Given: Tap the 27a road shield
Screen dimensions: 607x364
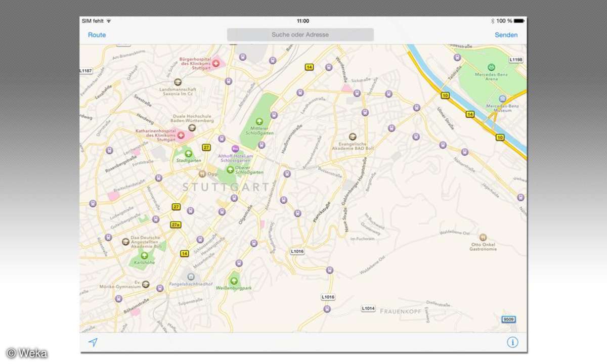Looking at the screenshot, I should tap(176, 224).
